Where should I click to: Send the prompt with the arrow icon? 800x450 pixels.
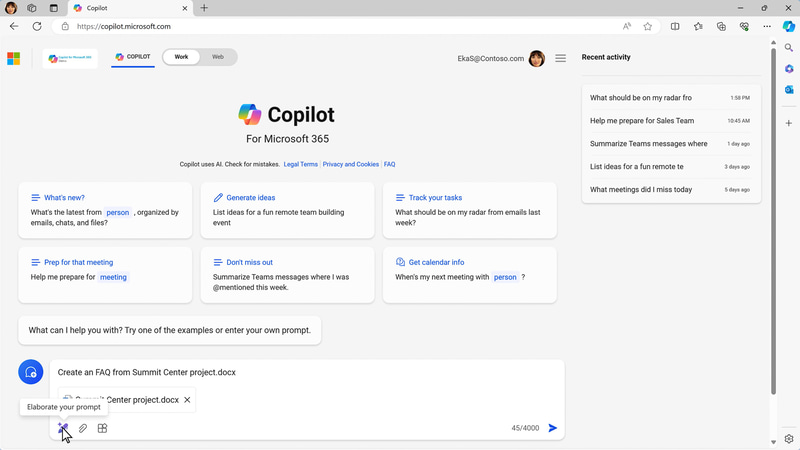(552, 428)
